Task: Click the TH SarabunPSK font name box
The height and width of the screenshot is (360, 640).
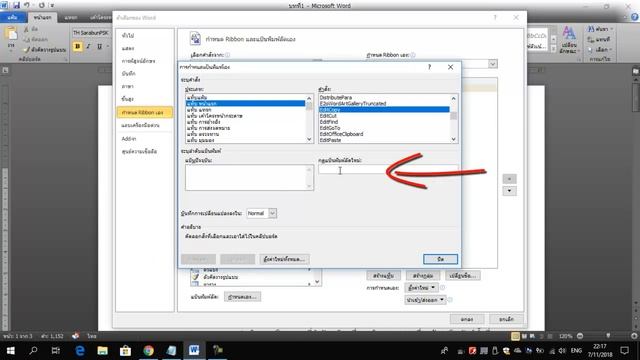Action: point(91,33)
